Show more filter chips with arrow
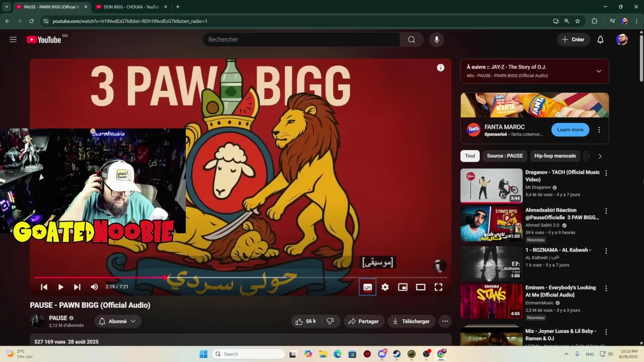This screenshot has height=362, width=644. [600, 156]
